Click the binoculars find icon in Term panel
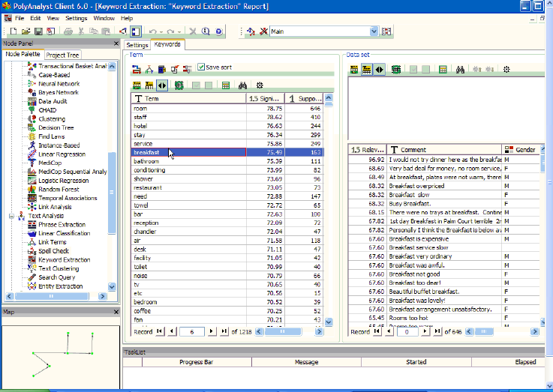553x392 pixels. [242, 85]
